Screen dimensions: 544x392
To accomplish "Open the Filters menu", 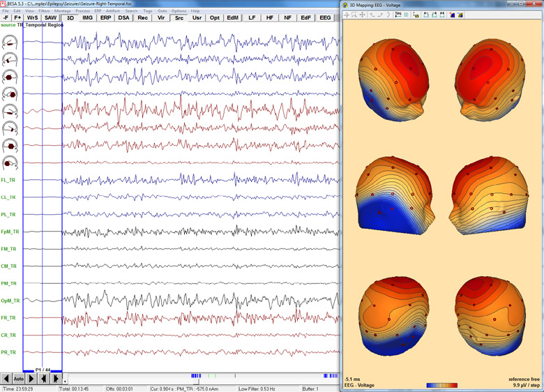I will pyautogui.click(x=45, y=10).
